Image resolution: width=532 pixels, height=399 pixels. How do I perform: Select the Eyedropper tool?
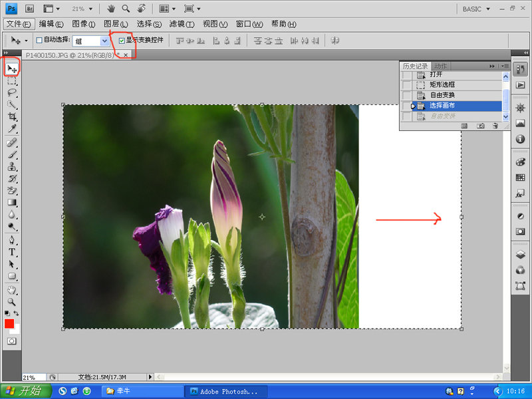point(12,128)
